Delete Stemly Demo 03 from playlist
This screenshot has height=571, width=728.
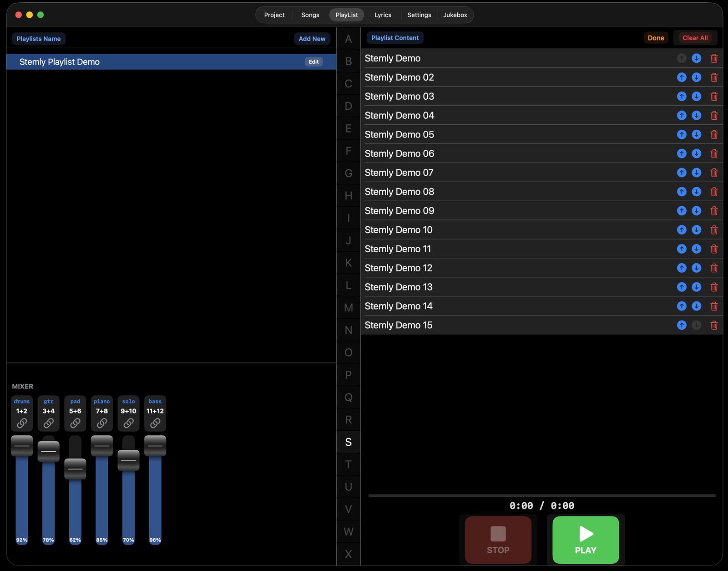click(x=714, y=97)
